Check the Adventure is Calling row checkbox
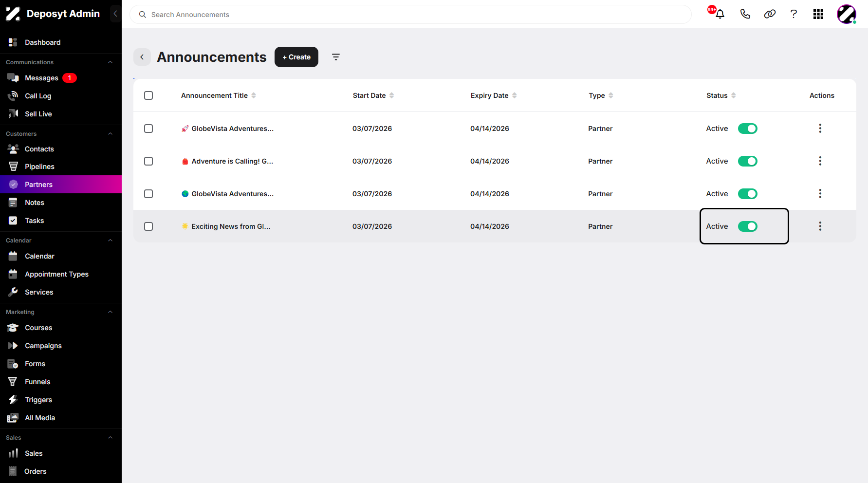Viewport: 868px width, 483px height. (148, 161)
